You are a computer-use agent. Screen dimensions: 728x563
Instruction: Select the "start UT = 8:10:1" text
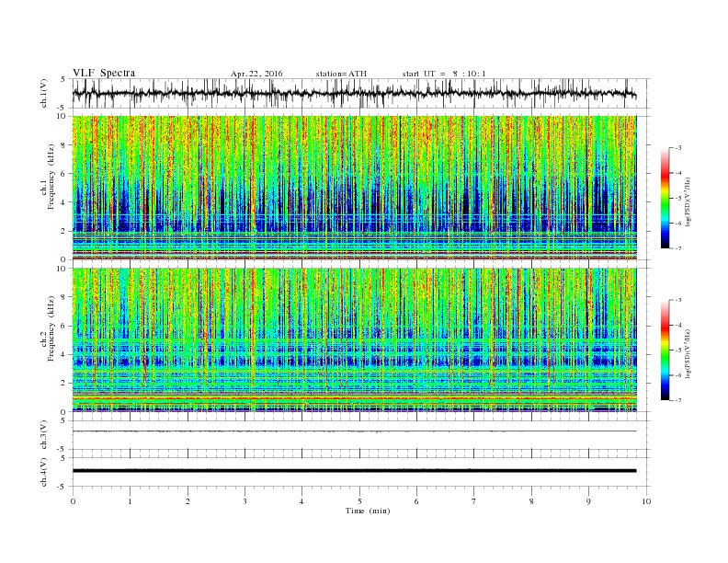click(x=444, y=74)
